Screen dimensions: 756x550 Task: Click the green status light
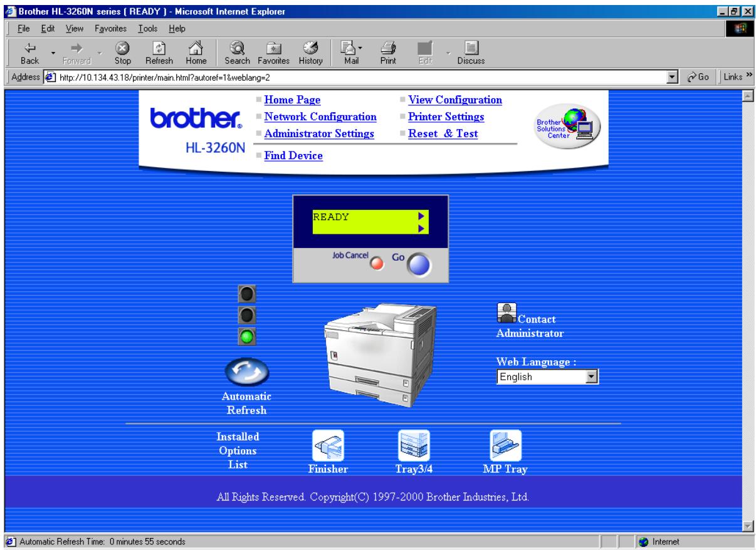point(247,336)
